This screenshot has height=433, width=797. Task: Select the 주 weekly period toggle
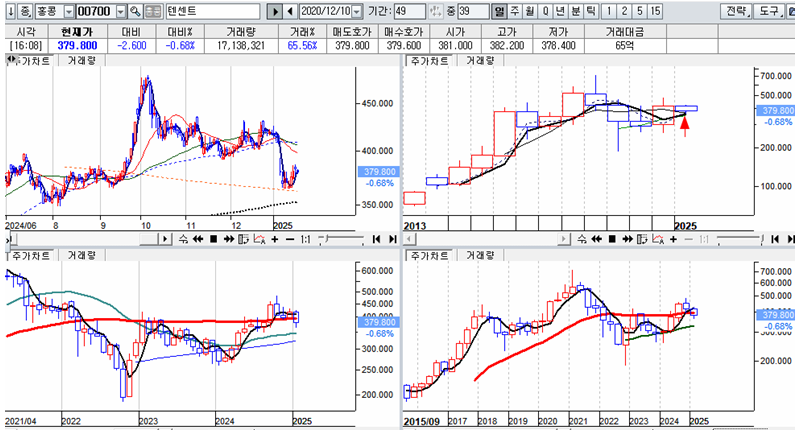pos(514,11)
